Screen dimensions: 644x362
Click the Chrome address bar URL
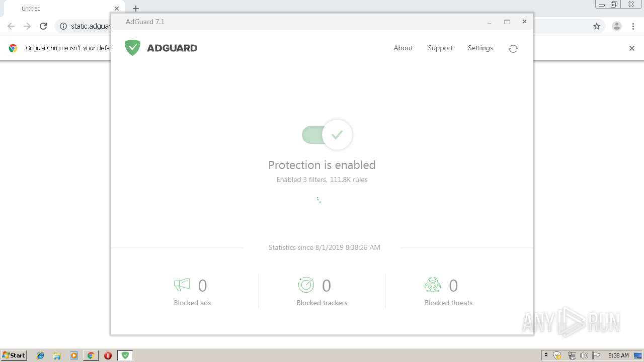tap(91, 26)
